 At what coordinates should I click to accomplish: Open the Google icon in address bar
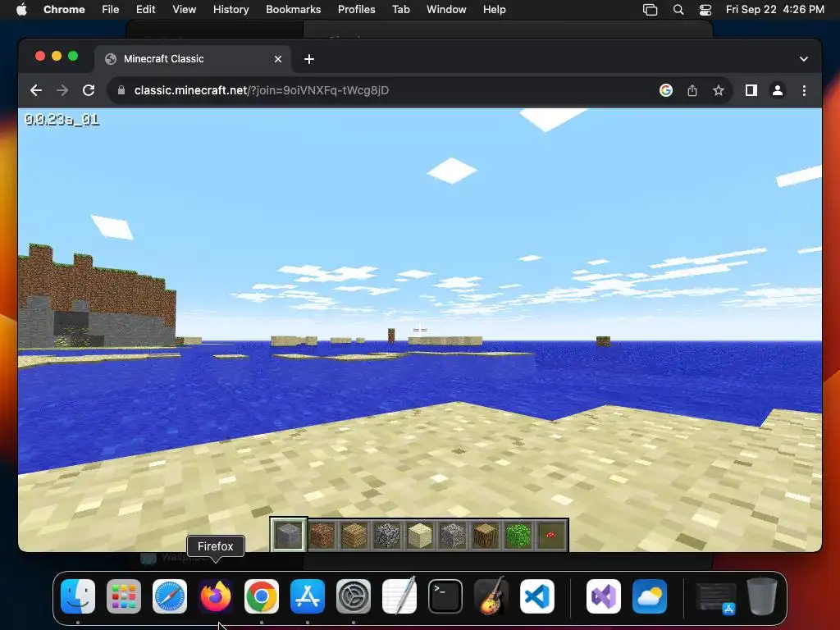[666, 90]
